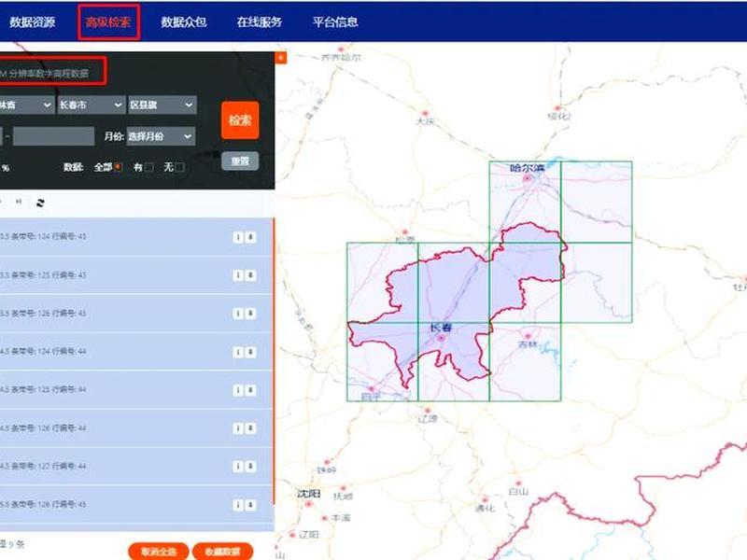Open info for strip 126 row 44
This screenshot has height=560, width=747.
pos(238,428)
